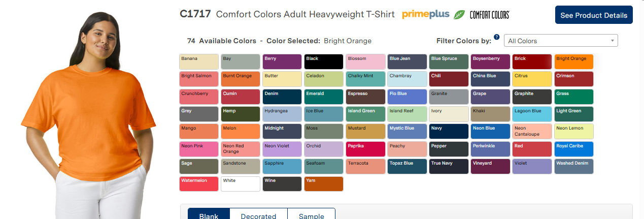
Task: Switch to the Decorated tab
Action: 258,214
